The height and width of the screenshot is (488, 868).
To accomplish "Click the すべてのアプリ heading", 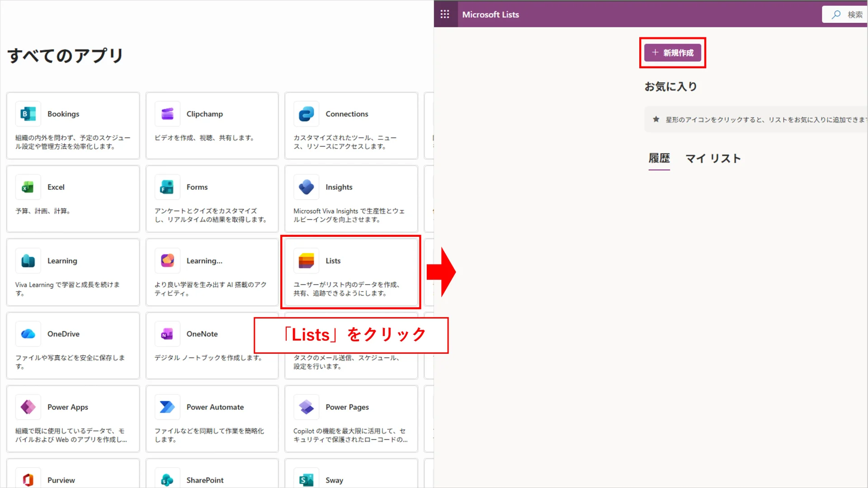I will pyautogui.click(x=66, y=56).
